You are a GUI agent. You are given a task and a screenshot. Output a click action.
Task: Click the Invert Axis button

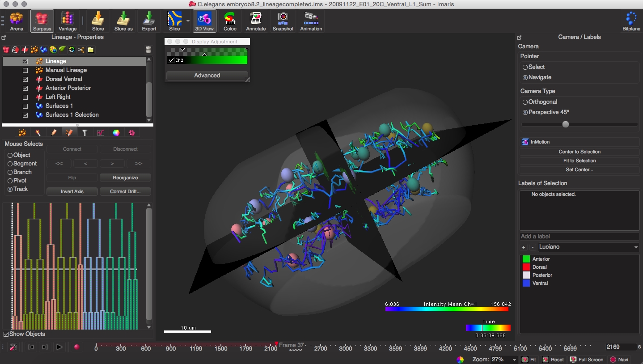72,191
